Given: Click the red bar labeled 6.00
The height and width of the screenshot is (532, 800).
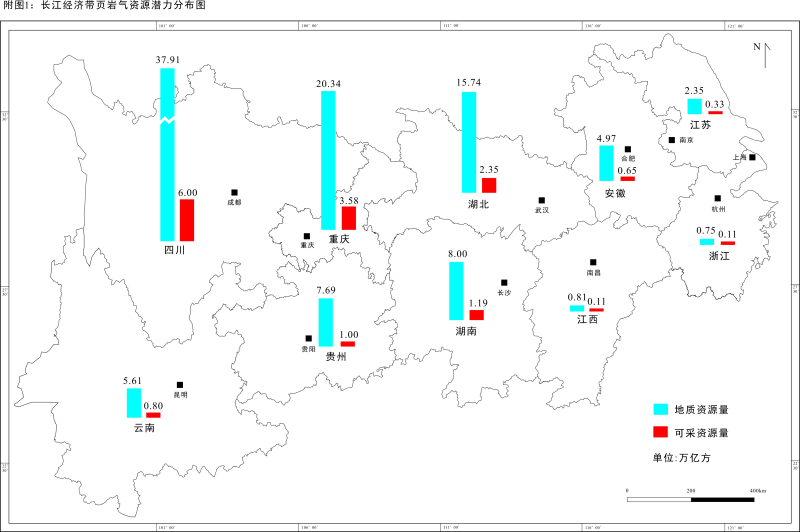Looking at the screenshot, I should 187,220.
